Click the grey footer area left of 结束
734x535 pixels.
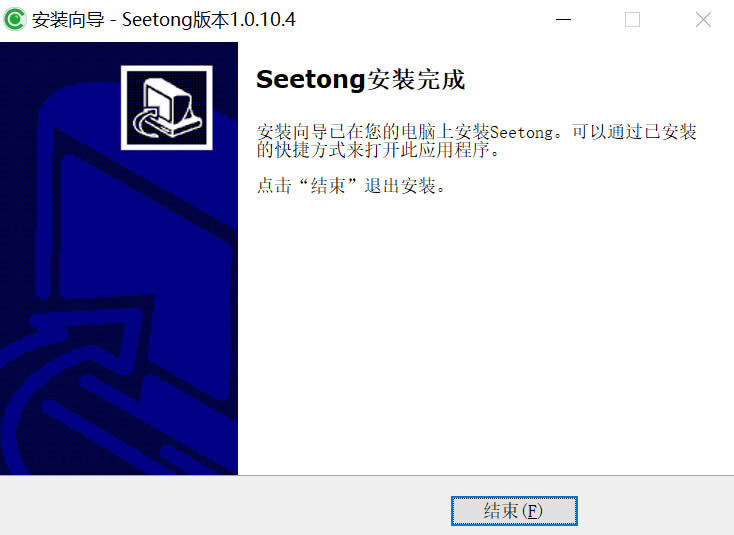225,506
